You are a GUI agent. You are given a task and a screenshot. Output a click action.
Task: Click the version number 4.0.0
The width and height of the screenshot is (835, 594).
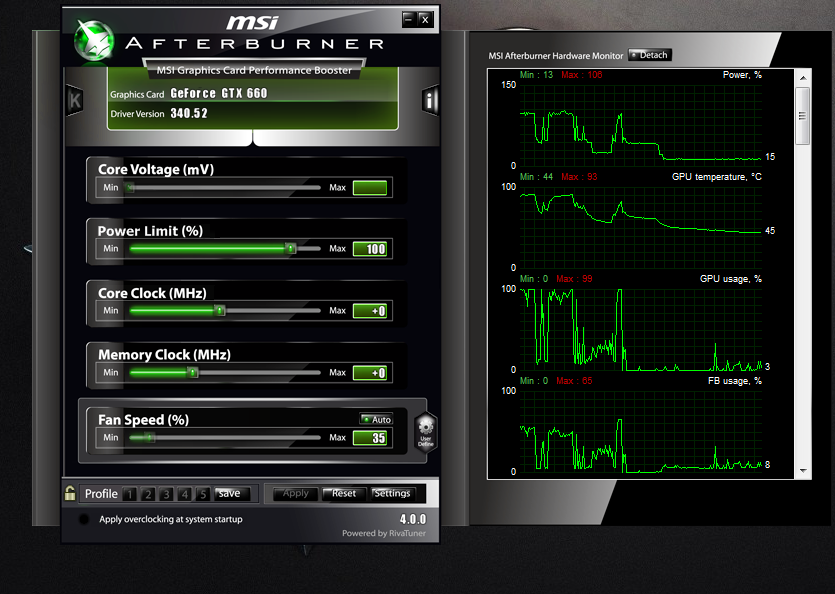pyautogui.click(x=413, y=519)
